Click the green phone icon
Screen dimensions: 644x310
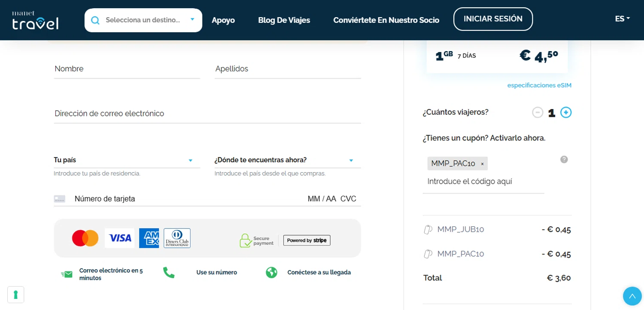[x=169, y=273]
